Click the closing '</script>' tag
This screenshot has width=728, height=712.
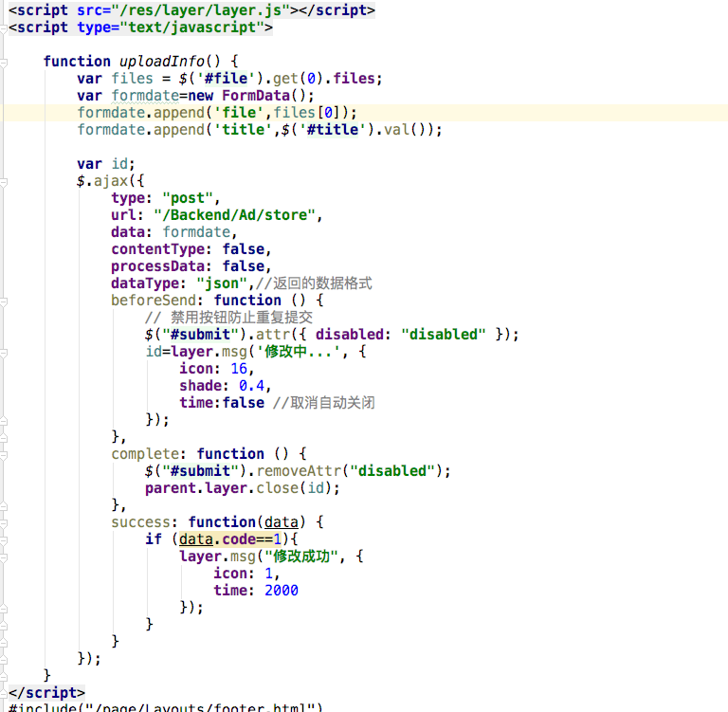click(x=46, y=693)
